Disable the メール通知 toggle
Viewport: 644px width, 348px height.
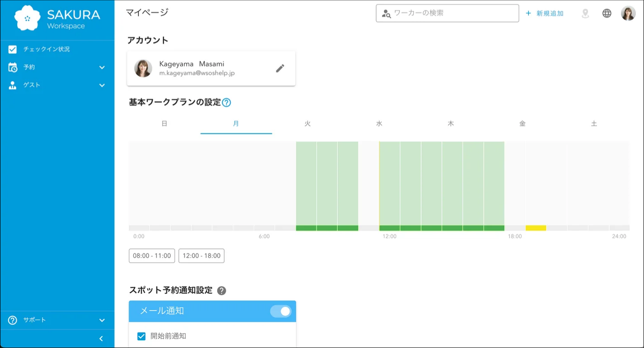(280, 311)
